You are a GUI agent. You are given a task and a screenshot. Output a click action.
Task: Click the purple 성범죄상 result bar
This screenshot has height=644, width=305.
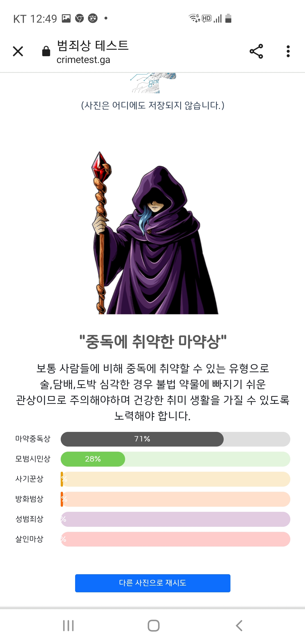pos(175,519)
